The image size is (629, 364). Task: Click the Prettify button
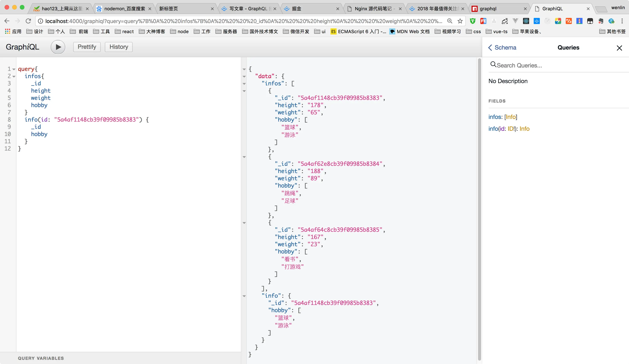tap(87, 47)
